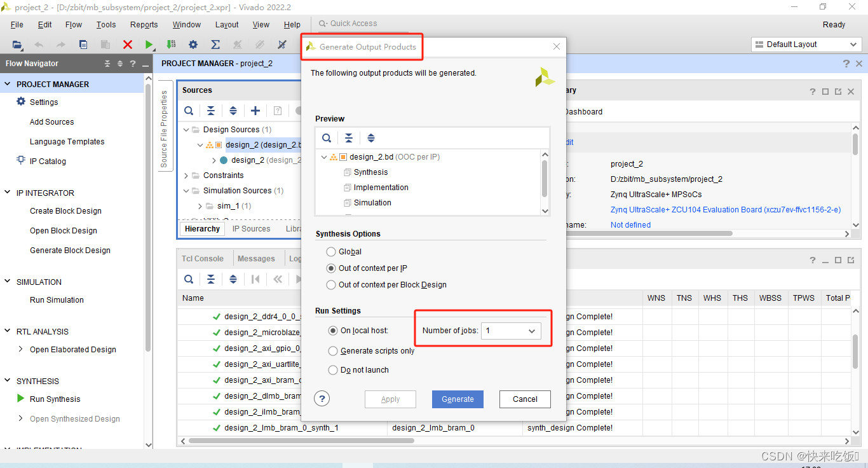Choose the Generate scripts only option

[333, 350]
